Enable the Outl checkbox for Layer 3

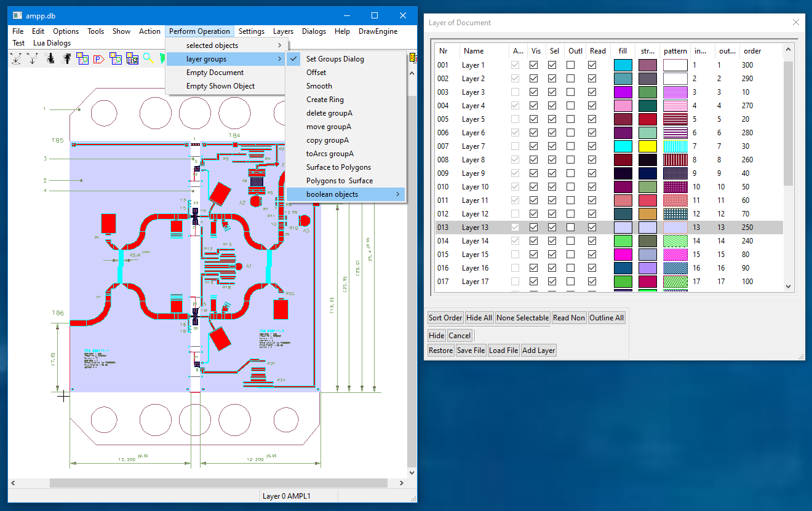(571, 92)
